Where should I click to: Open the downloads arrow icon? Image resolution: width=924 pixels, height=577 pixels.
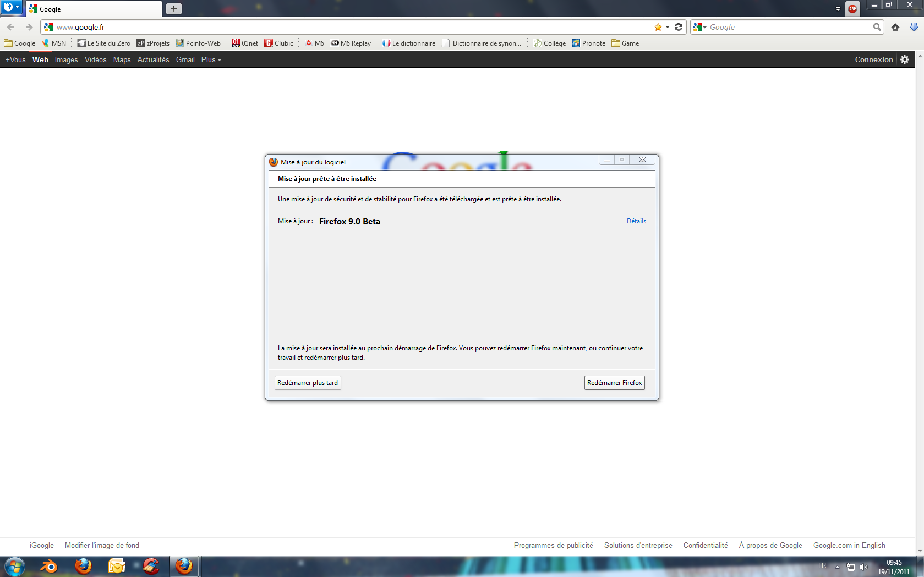click(x=914, y=27)
